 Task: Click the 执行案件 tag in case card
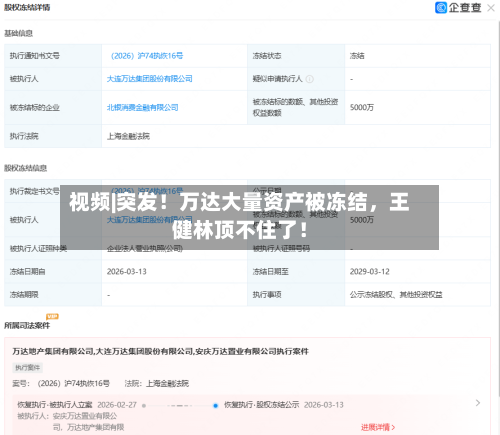[x=28, y=367]
